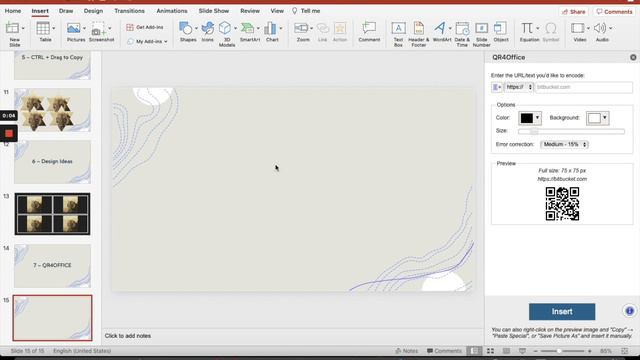Click the blue Insert button
The width and height of the screenshot is (640, 360).
coord(562,312)
